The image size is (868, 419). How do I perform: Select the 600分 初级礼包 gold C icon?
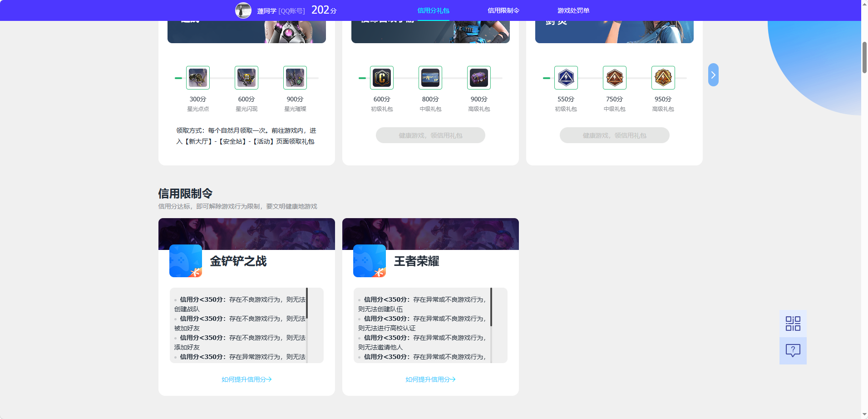[382, 78]
